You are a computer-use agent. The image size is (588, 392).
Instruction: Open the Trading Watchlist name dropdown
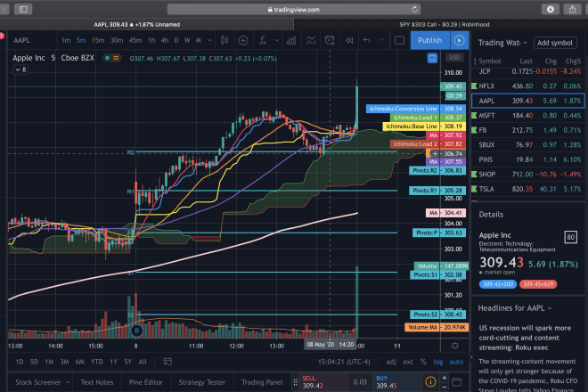click(502, 43)
